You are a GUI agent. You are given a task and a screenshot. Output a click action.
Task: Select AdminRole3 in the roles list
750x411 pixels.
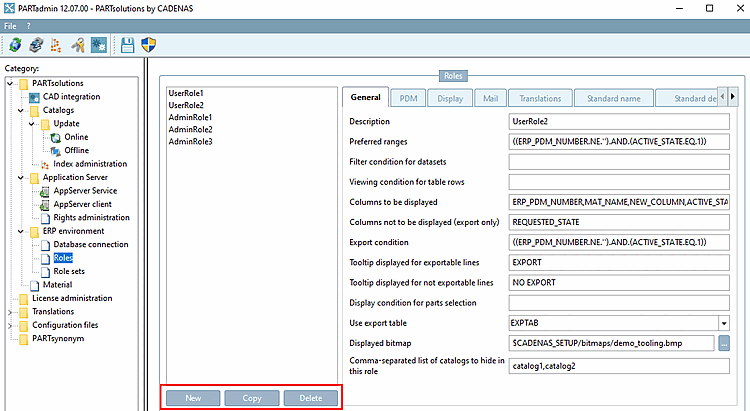coord(190,142)
